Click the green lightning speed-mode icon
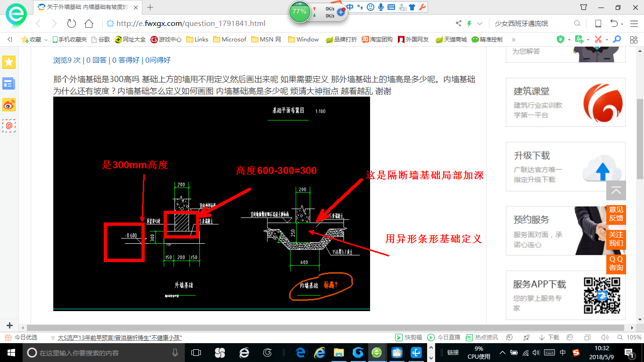This screenshot has width=644, height=362. click(x=469, y=24)
